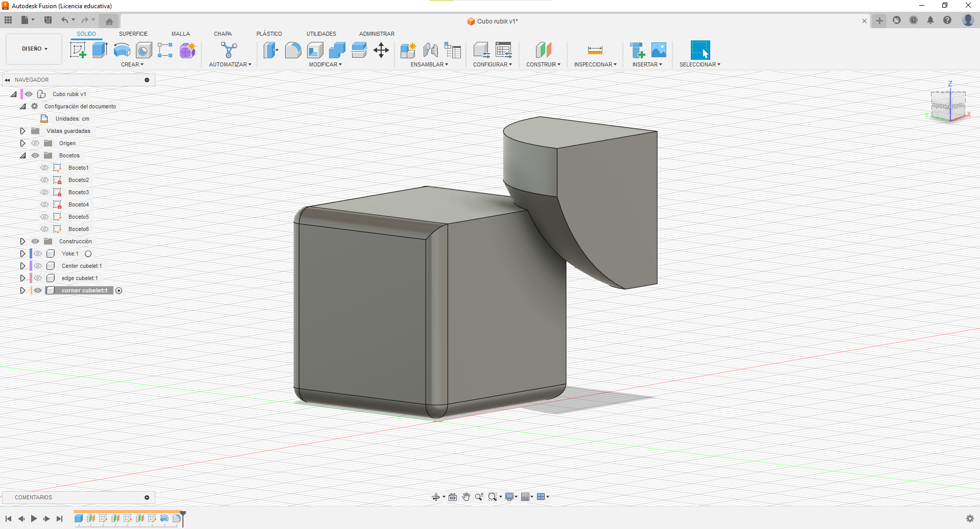Viewport: 980px width, 529px height.
Task: Select the Insert Canvas image icon
Action: [659, 50]
